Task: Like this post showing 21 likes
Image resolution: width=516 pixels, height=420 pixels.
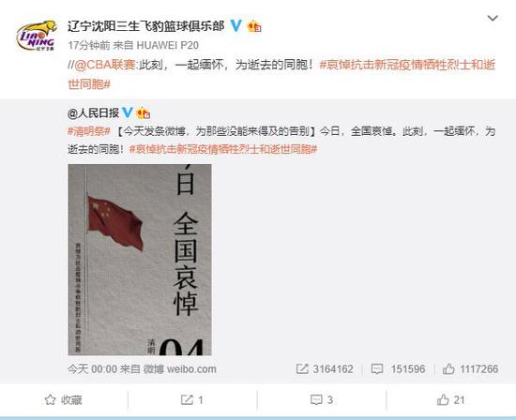Action: tap(450, 400)
